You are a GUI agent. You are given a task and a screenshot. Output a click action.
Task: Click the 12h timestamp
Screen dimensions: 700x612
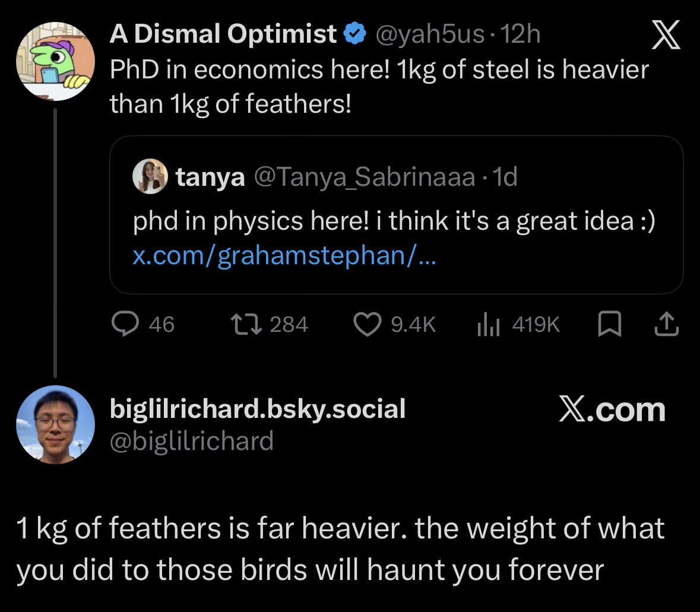pos(521,35)
